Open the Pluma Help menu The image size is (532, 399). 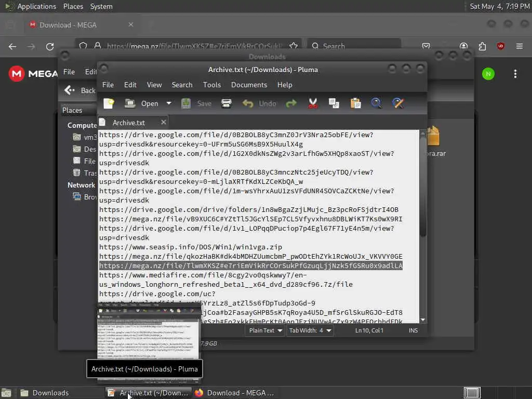[x=285, y=85]
